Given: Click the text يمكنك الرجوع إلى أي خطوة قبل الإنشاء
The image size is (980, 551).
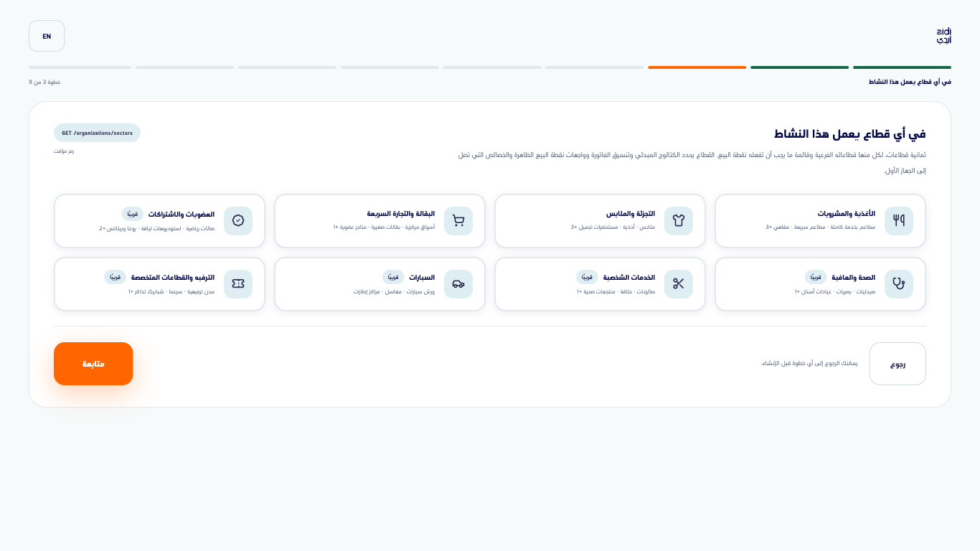Looking at the screenshot, I should coord(809,363).
